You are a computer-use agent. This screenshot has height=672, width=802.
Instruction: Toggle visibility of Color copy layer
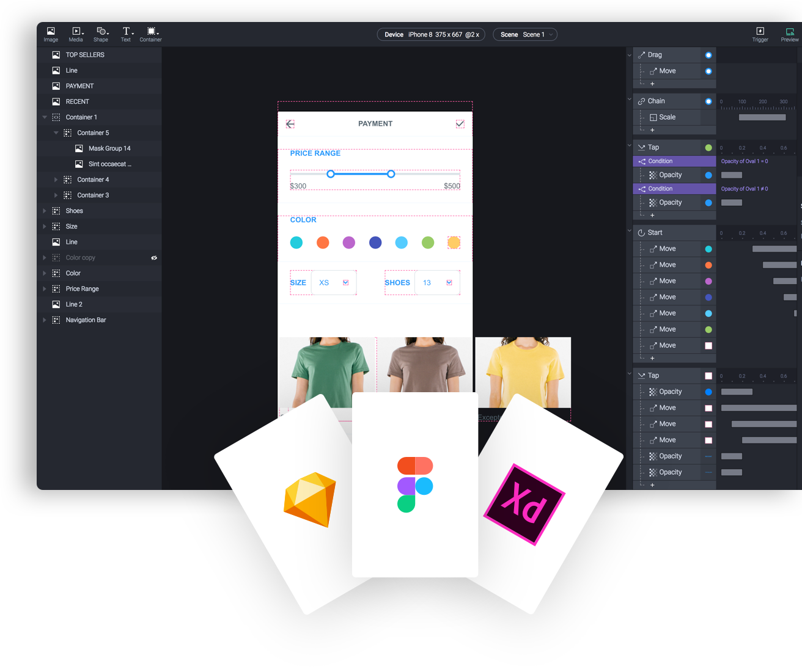[154, 258]
